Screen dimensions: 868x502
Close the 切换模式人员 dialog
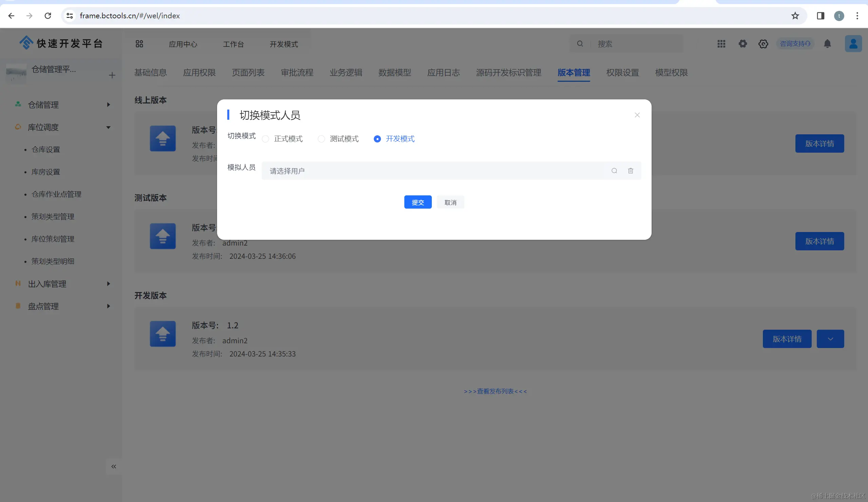click(x=637, y=115)
